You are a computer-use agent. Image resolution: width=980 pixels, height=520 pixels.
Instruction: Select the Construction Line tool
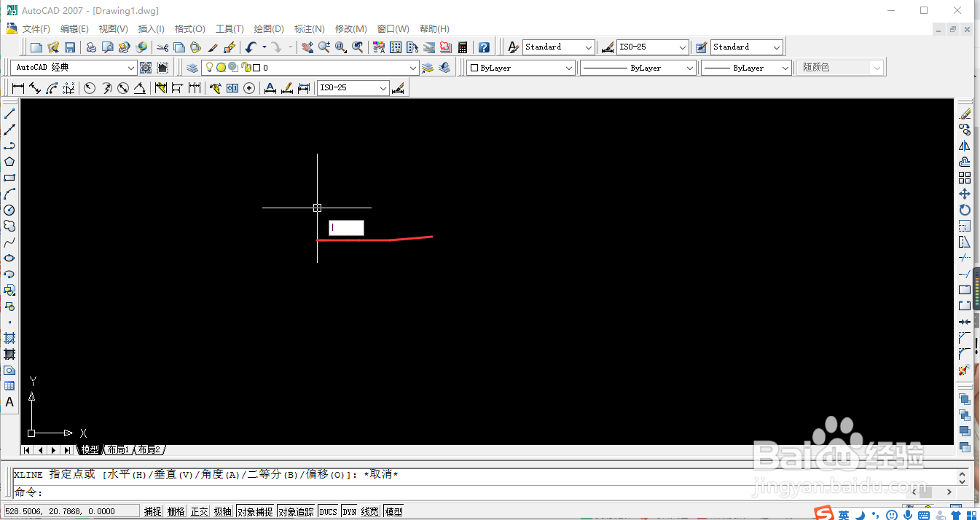[9, 130]
